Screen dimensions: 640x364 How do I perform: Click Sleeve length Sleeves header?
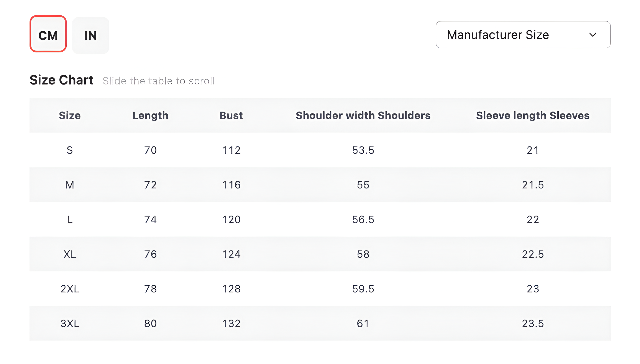532,115
